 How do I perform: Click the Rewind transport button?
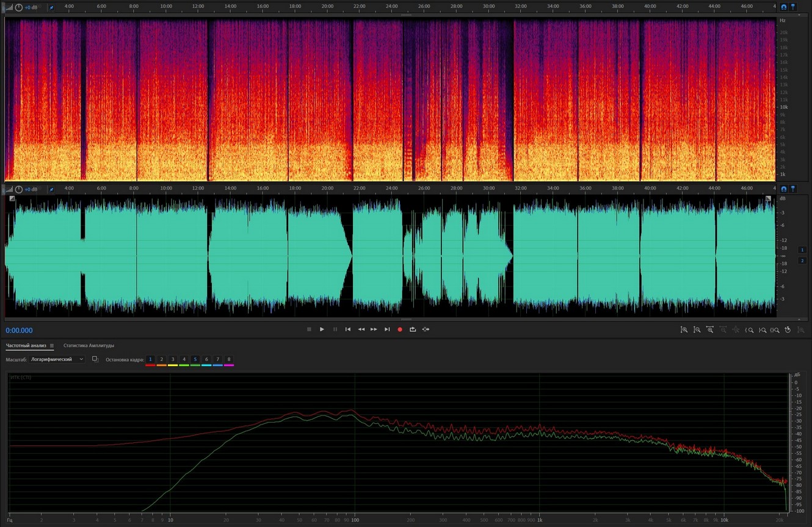pos(361,329)
